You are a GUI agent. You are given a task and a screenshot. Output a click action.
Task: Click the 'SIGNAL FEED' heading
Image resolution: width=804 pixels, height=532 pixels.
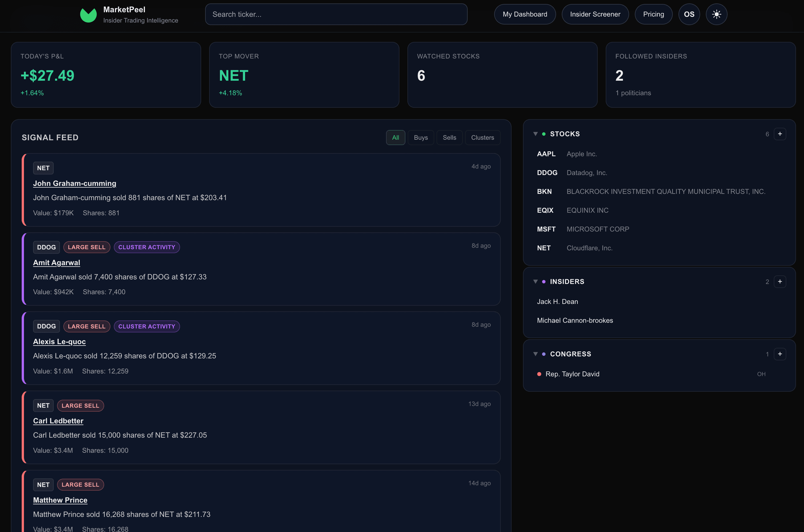pyautogui.click(x=50, y=137)
